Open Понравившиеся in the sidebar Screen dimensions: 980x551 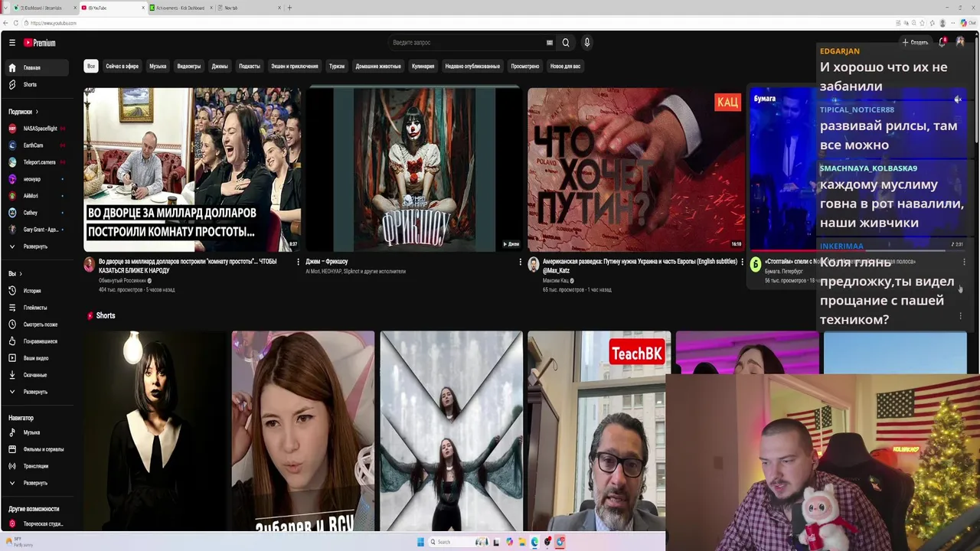pos(35,341)
